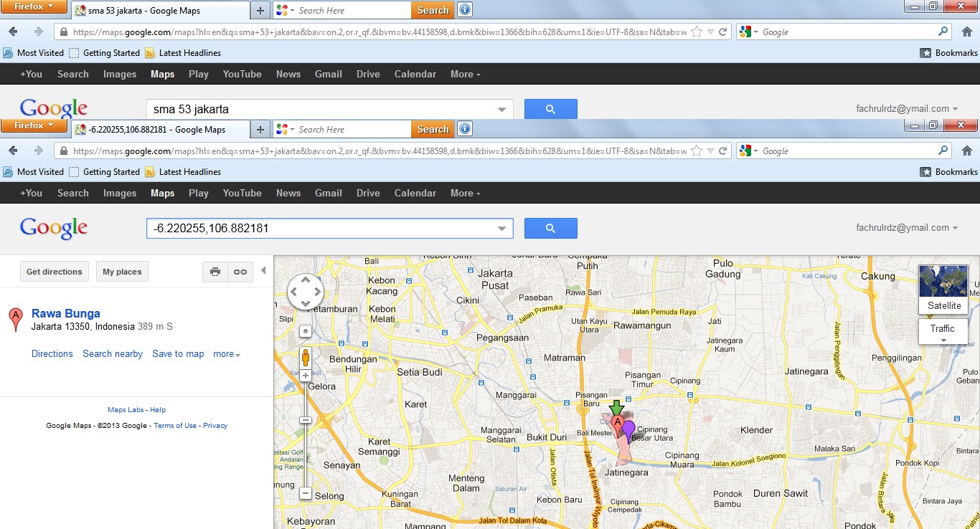Click the red A marker on the map
The image size is (980, 529).
click(x=617, y=426)
